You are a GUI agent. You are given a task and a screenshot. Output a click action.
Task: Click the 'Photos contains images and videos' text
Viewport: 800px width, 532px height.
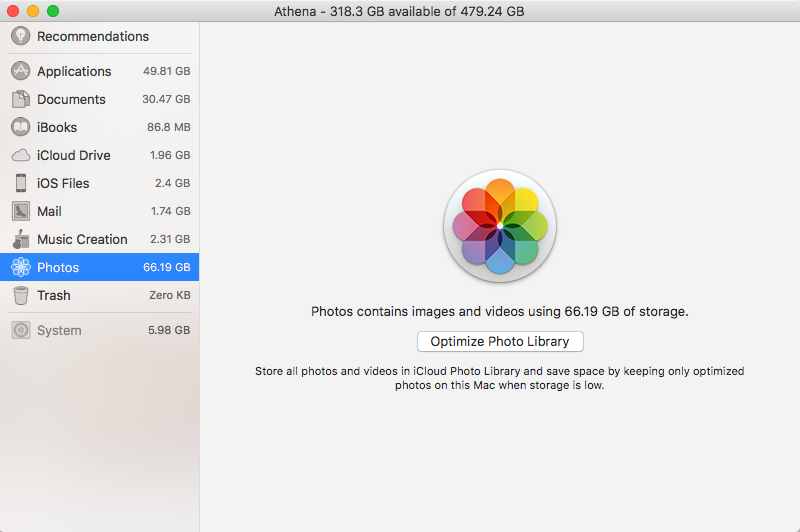[x=499, y=312]
